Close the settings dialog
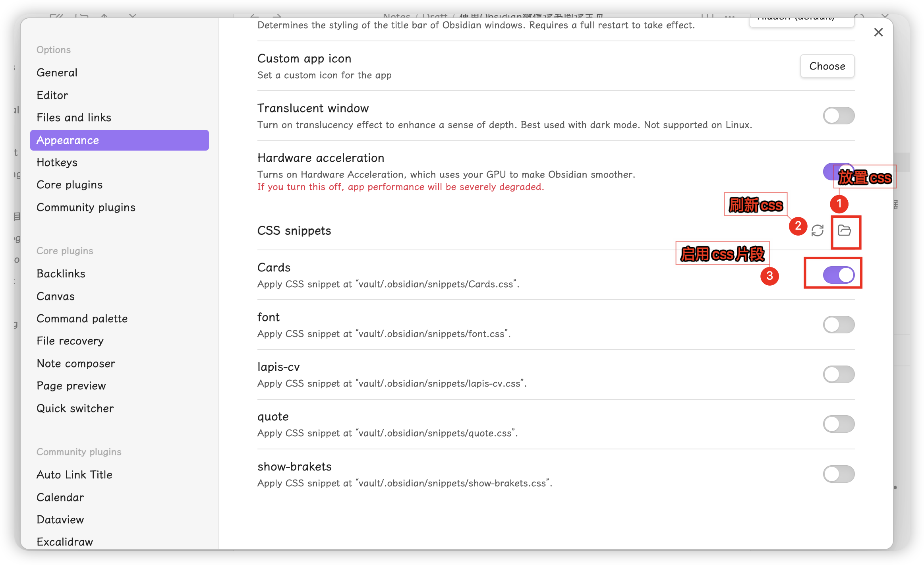Image resolution: width=924 pixels, height=565 pixels. [878, 33]
